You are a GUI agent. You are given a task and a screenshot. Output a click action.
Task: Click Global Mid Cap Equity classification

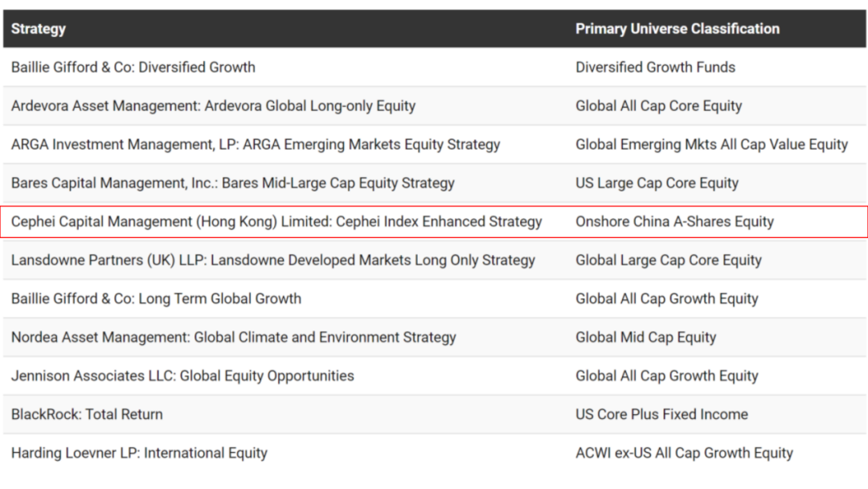pos(645,337)
